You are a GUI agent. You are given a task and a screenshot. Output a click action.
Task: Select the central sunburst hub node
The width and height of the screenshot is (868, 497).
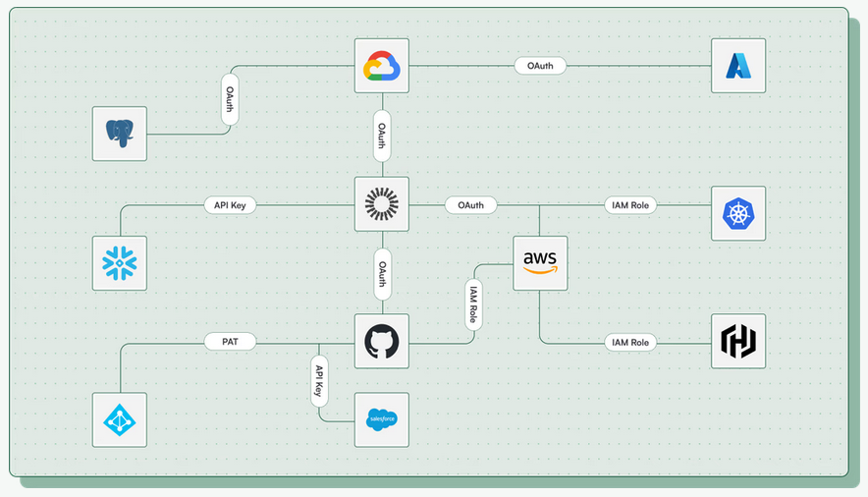click(381, 204)
